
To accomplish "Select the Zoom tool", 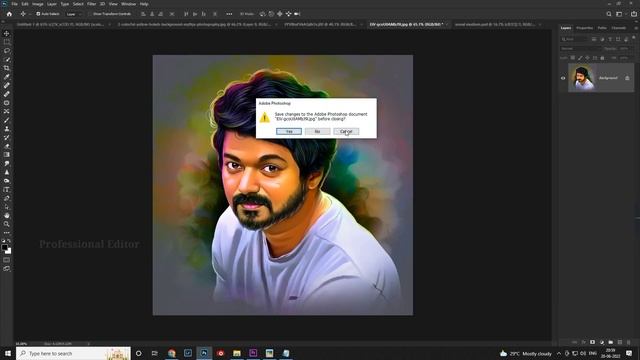I will pyautogui.click(x=7, y=224).
